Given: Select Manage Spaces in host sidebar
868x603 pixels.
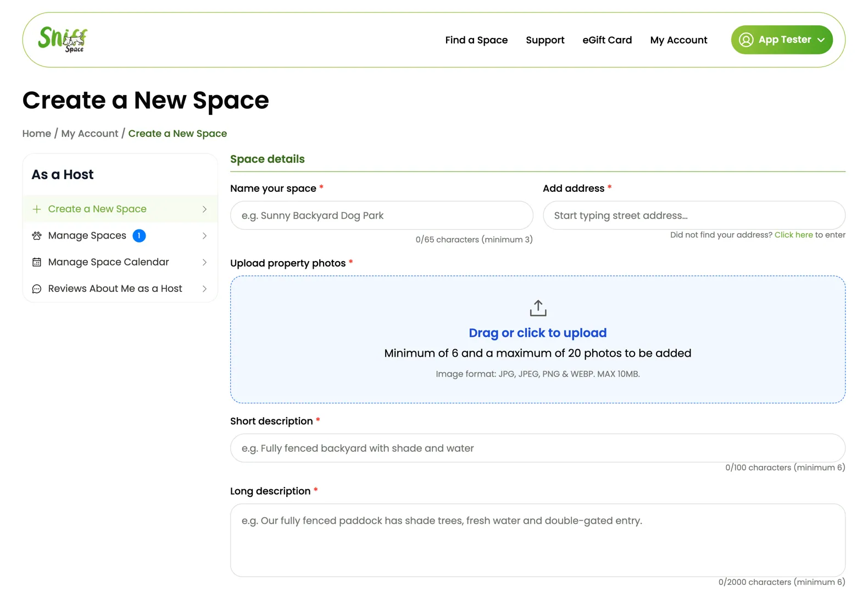Looking at the screenshot, I should click(x=120, y=235).
